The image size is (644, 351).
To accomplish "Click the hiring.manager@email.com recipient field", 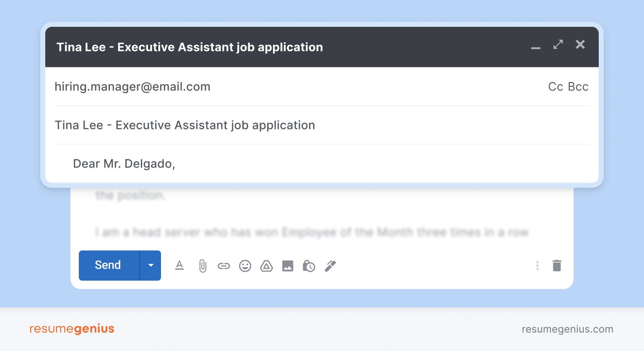I will 132,87.
